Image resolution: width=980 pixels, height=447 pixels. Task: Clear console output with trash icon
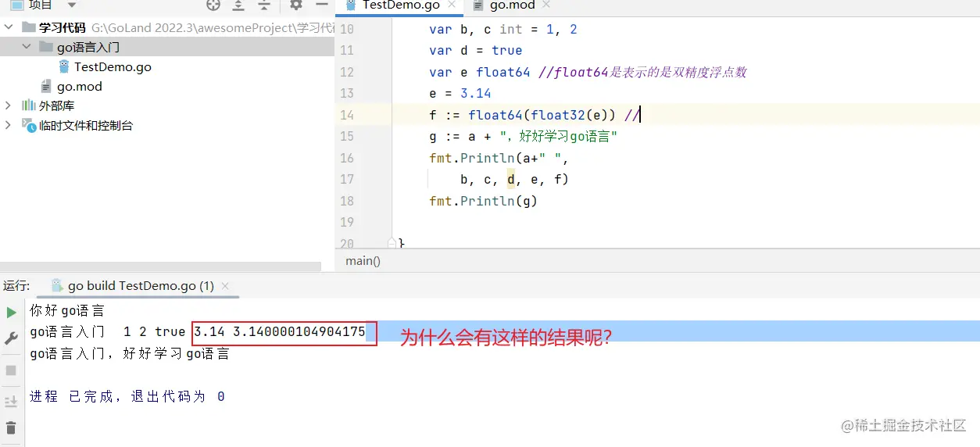(11, 427)
